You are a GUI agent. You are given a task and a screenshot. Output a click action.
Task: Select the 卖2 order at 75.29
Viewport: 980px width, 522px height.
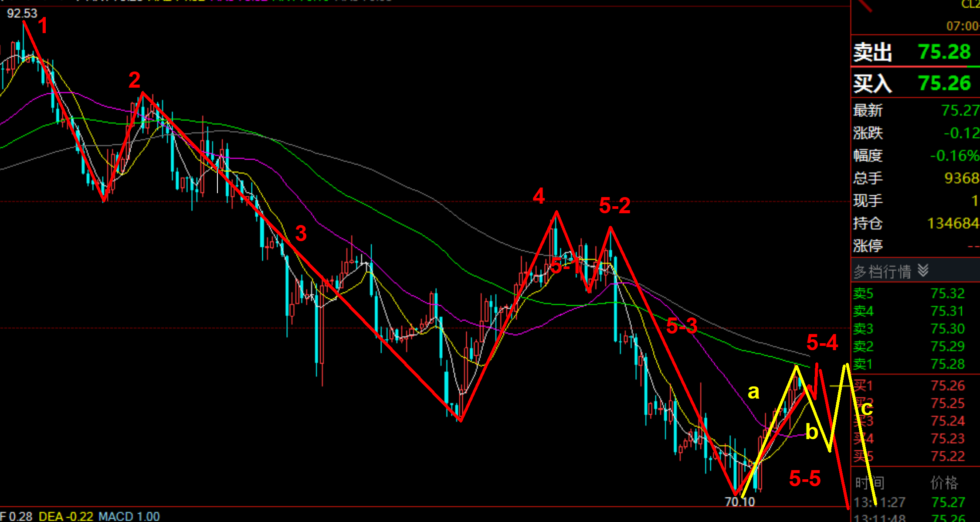[916, 346]
